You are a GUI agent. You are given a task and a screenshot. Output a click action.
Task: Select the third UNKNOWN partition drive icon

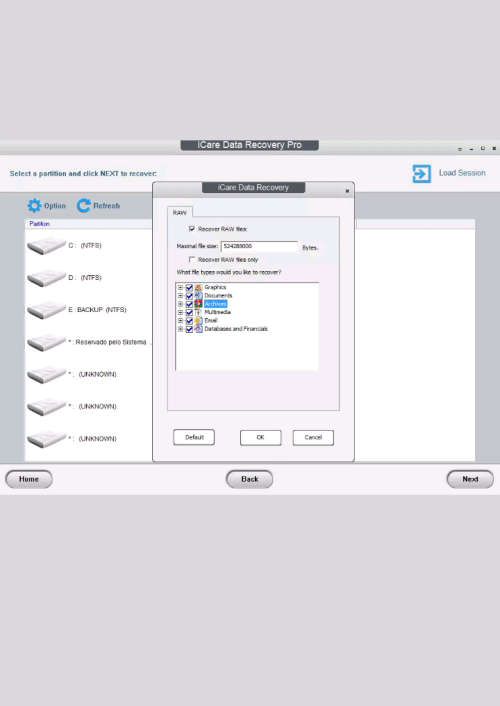tap(46, 439)
